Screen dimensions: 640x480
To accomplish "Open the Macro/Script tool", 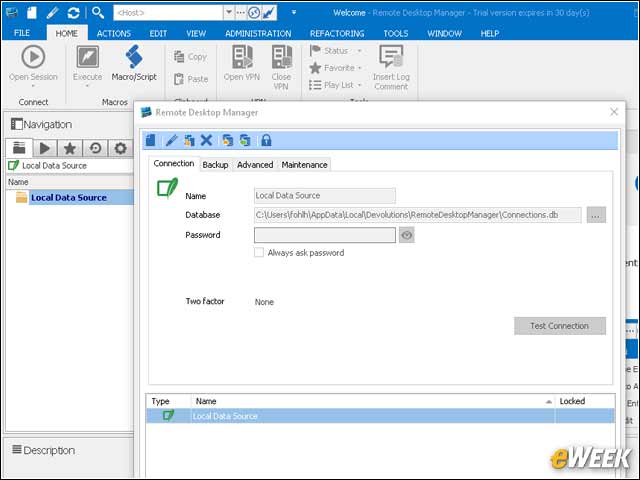I will (x=134, y=62).
